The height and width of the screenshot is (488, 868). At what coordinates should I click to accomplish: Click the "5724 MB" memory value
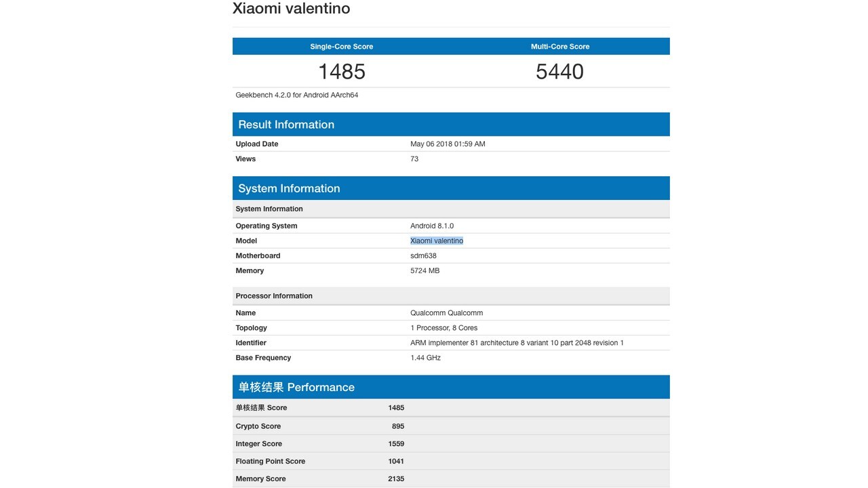pyautogui.click(x=425, y=270)
